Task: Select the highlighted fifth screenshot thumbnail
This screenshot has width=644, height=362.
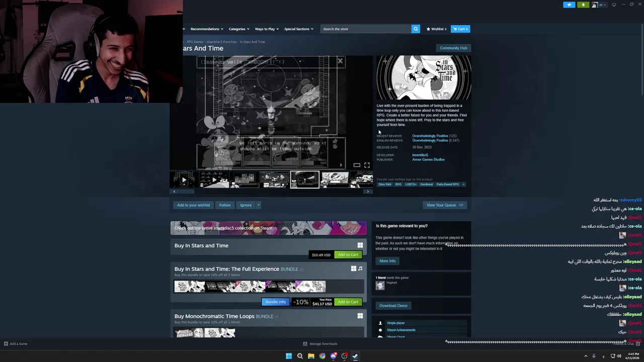Action: (x=304, y=180)
